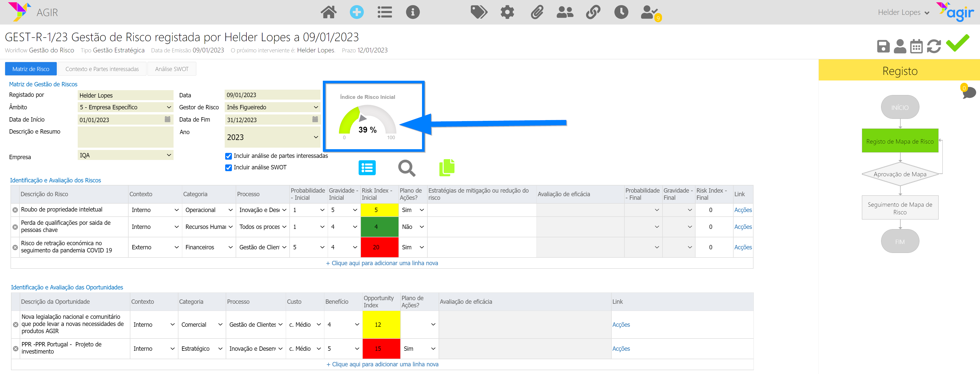Expand the Âmbito dropdown

pyautogui.click(x=125, y=107)
